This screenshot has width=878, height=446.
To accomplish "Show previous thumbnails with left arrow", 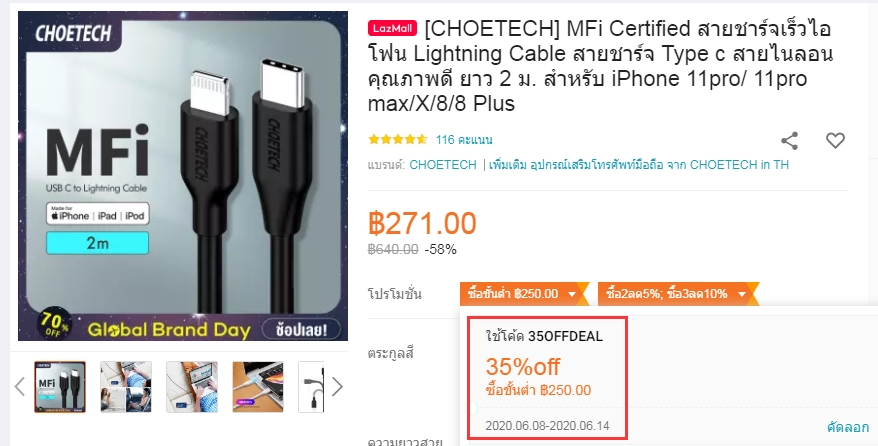I will click(20, 387).
